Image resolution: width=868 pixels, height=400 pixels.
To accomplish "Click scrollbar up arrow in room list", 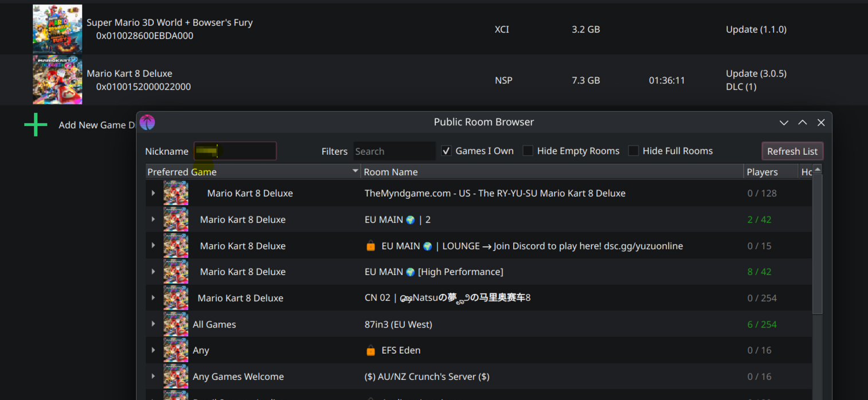I will (x=818, y=169).
